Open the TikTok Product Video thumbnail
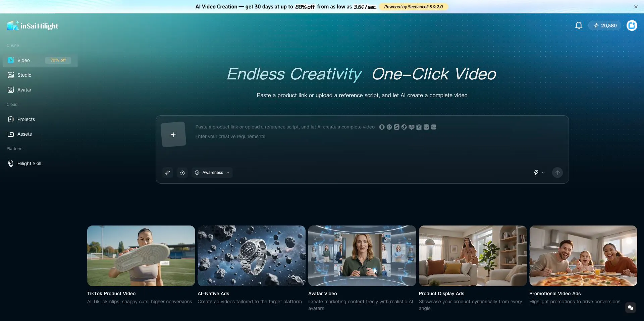644x321 pixels. pyautogui.click(x=141, y=256)
